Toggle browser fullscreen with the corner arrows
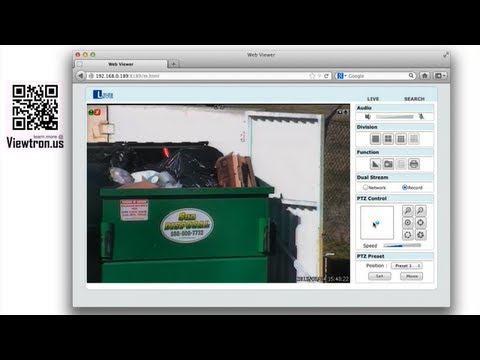480x360 pixels. coord(446,55)
